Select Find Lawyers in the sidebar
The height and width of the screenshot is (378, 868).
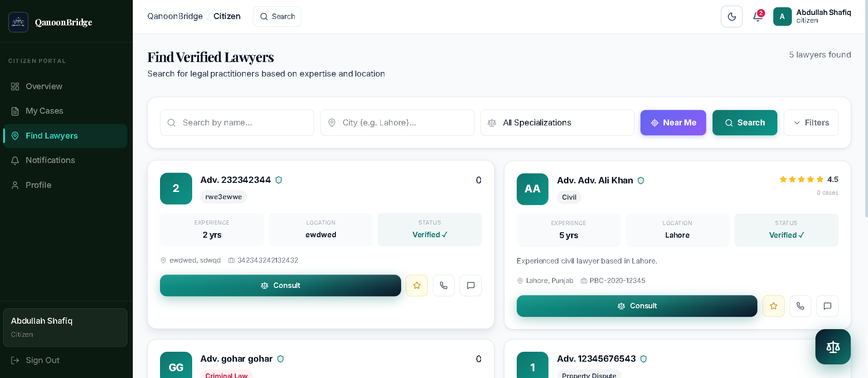pyautogui.click(x=65, y=136)
